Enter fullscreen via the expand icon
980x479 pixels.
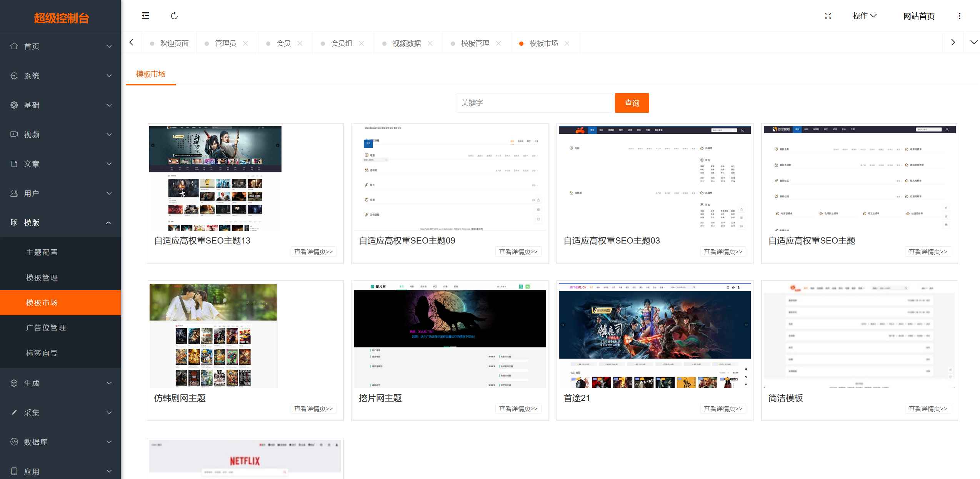coord(828,16)
